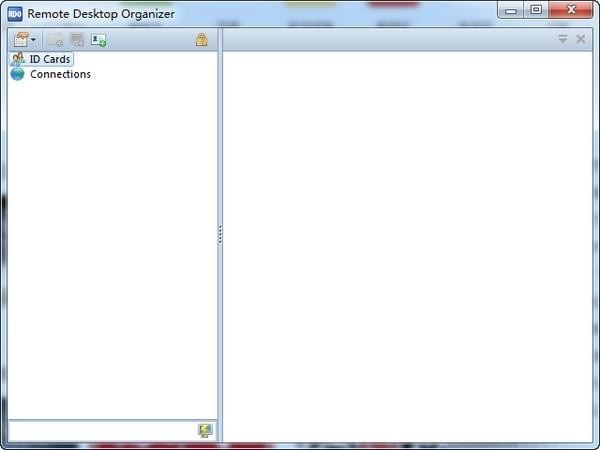
Task: Close the active tab with the X
Action: tap(580, 39)
